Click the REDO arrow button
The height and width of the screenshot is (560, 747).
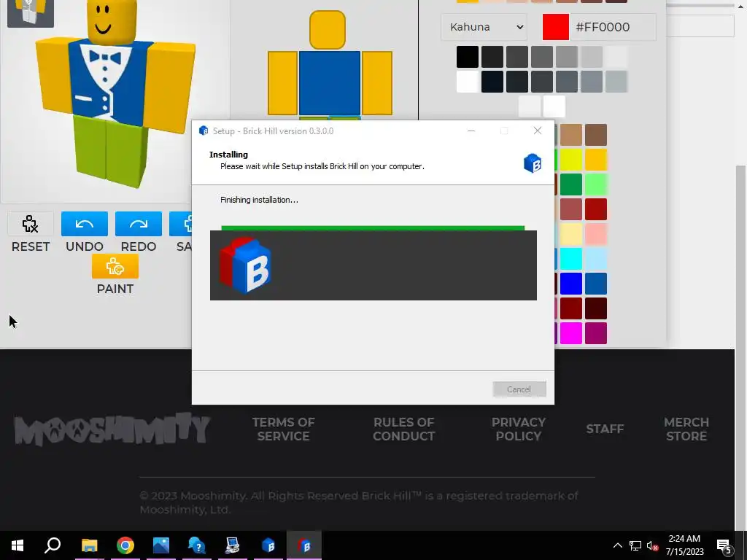[138, 224]
